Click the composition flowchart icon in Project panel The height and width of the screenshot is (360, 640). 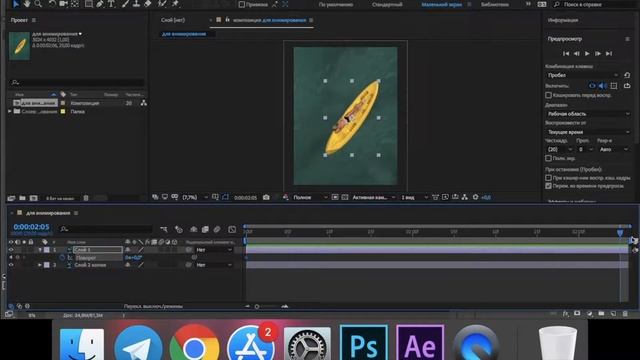144,103
